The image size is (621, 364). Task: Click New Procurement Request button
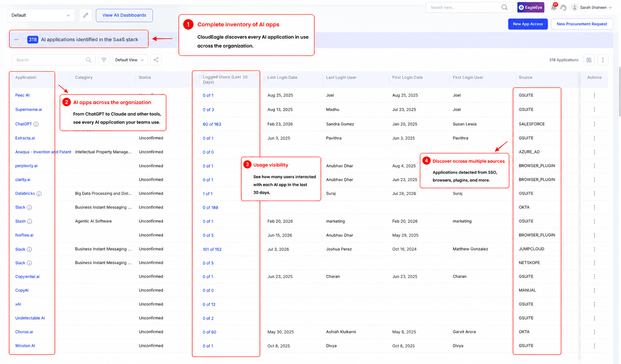click(x=582, y=24)
